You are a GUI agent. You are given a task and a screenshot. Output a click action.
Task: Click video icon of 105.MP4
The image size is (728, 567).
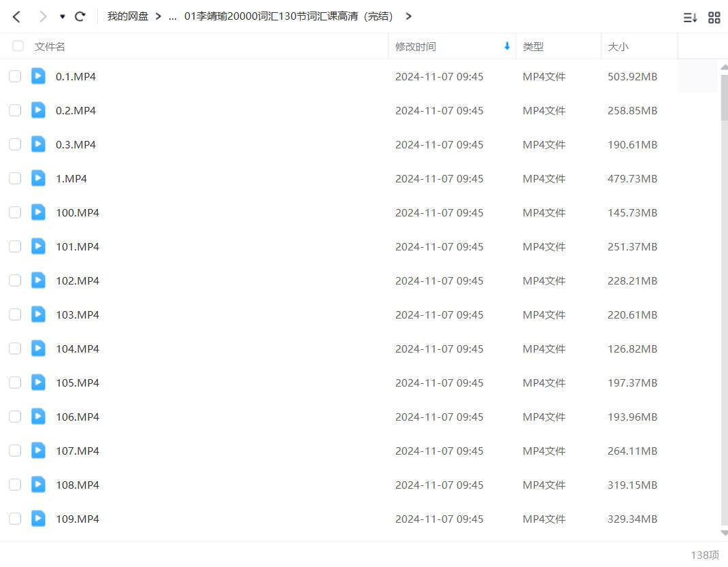click(x=39, y=382)
